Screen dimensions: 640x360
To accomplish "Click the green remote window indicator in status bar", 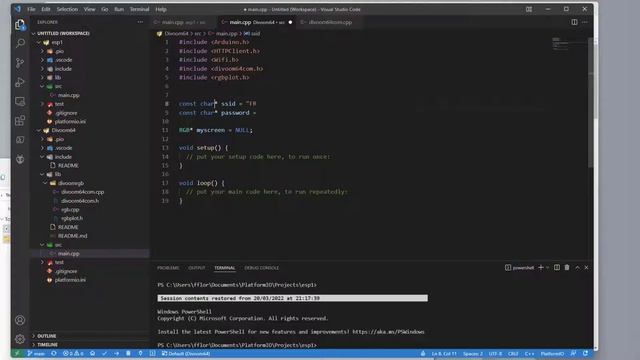I will click(17, 353).
